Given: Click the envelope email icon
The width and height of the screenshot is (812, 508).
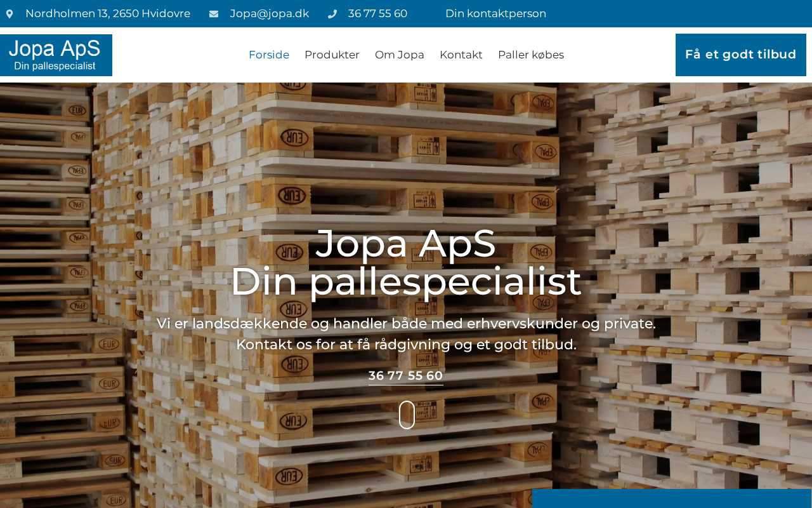Looking at the screenshot, I should (214, 14).
